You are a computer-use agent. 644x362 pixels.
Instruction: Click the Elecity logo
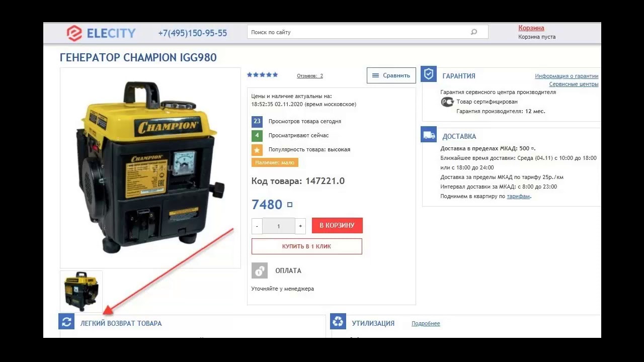[101, 33]
